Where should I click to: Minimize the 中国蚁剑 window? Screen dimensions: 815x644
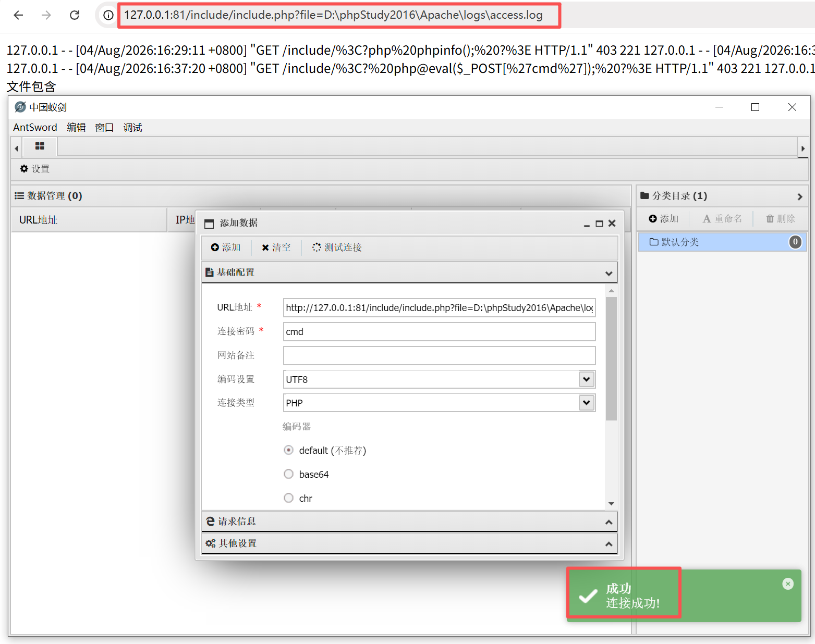coord(719,107)
